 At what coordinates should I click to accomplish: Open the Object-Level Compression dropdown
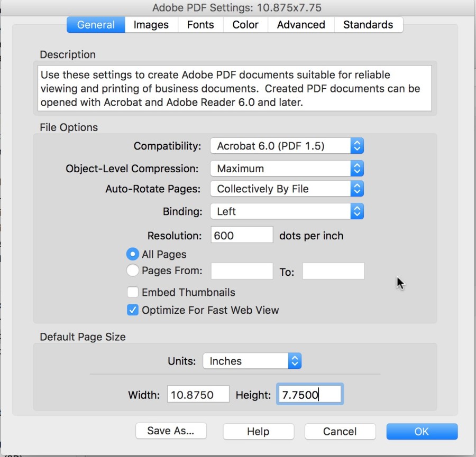pos(287,169)
